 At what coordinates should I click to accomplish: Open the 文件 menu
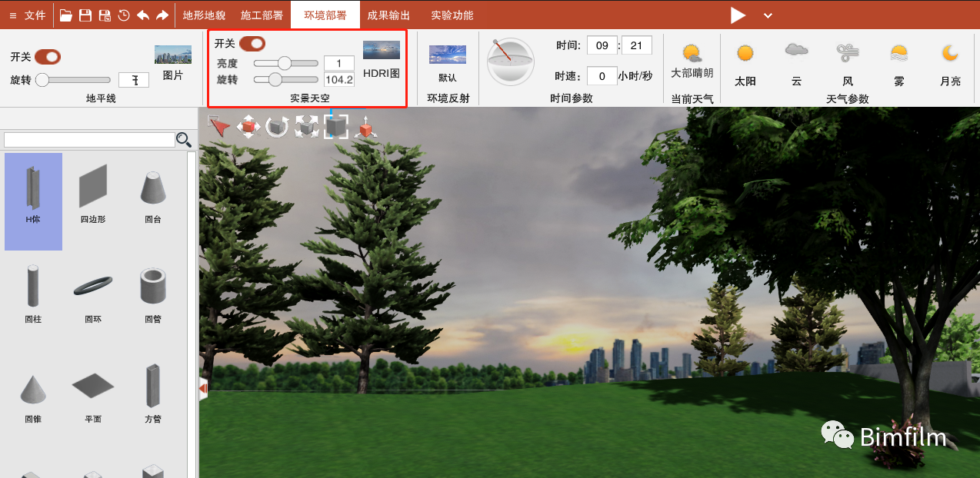point(35,15)
